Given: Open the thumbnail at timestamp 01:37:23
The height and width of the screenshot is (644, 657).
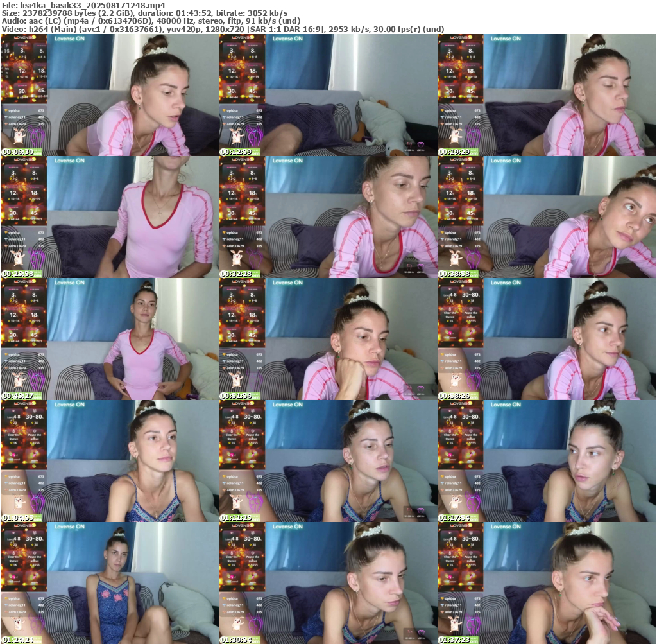Looking at the screenshot, I should tap(547, 583).
